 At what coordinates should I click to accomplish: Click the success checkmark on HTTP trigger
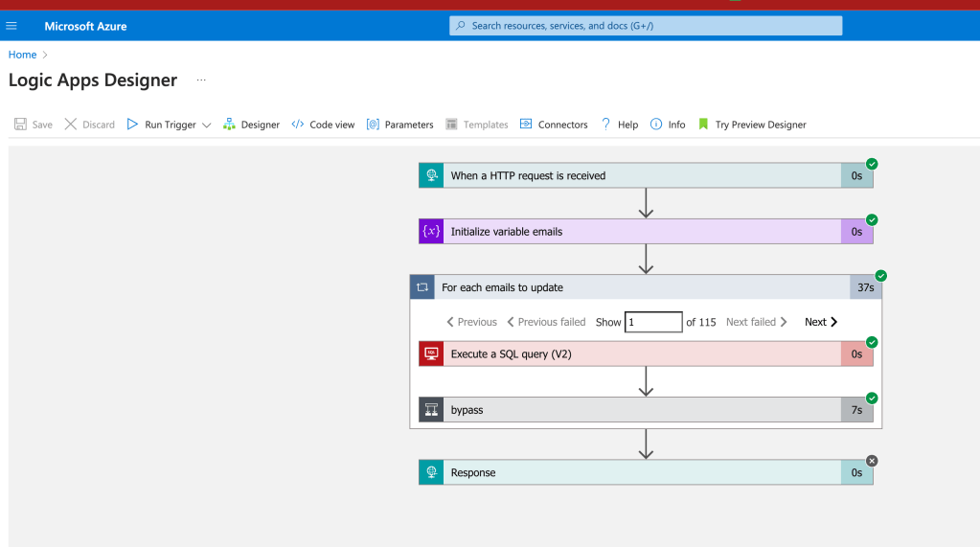[x=872, y=164]
